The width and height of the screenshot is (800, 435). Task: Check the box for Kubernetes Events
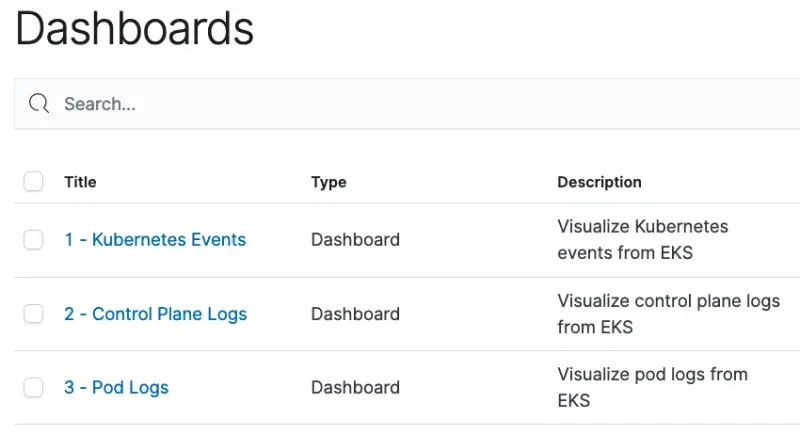pos(34,239)
